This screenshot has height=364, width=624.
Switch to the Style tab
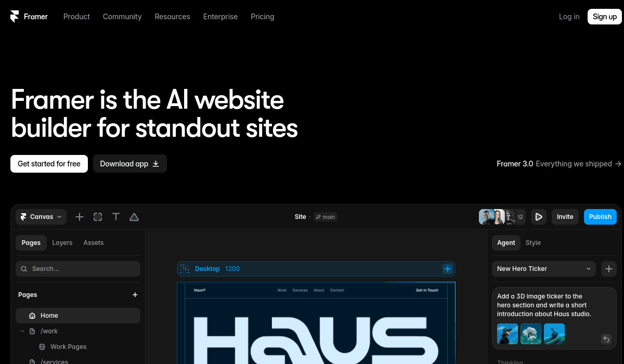(533, 243)
